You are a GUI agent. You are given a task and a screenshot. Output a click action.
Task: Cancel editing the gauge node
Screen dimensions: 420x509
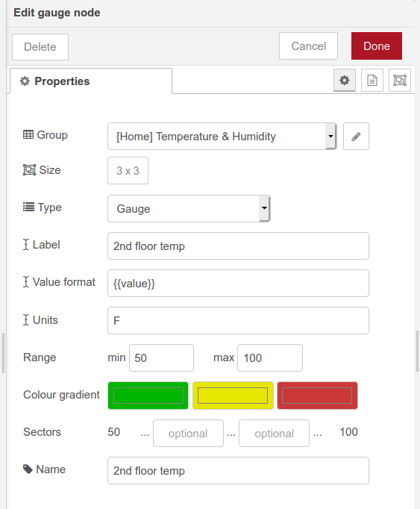pyautogui.click(x=308, y=46)
